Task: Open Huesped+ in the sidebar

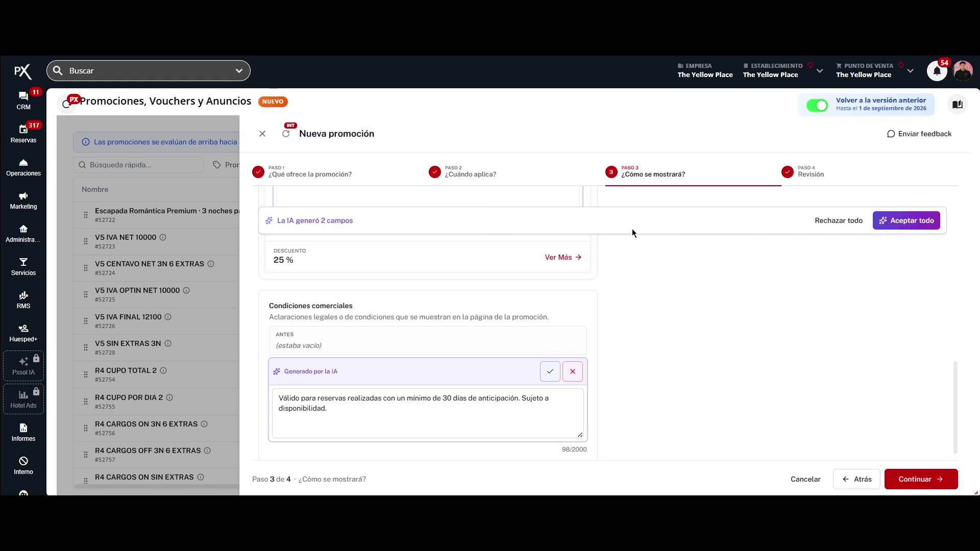Action: coord(23,333)
